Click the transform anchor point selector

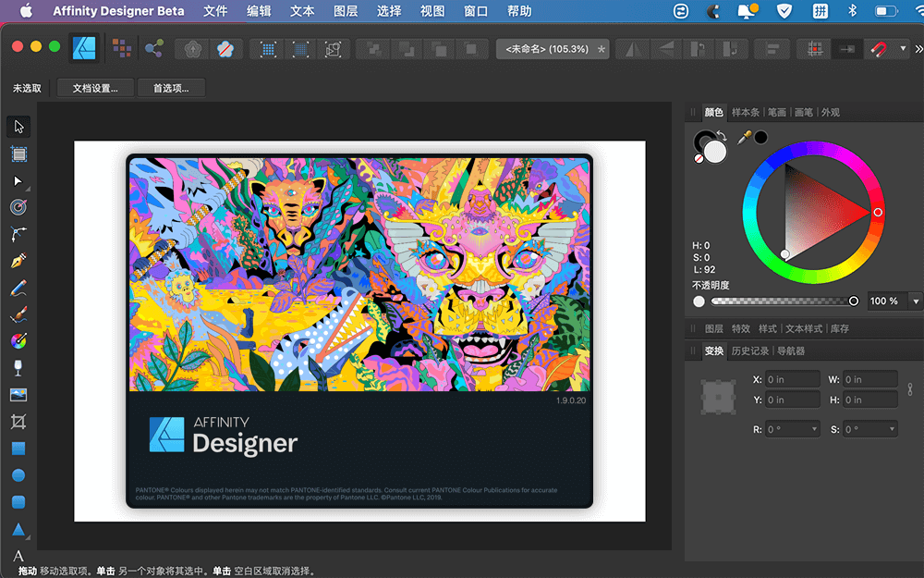718,397
